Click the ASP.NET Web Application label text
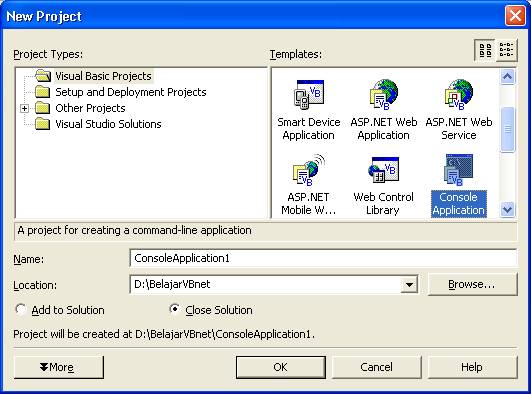 (384, 128)
